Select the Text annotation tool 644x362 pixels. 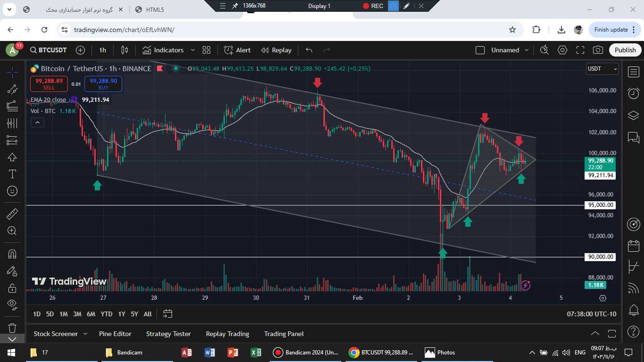12,174
